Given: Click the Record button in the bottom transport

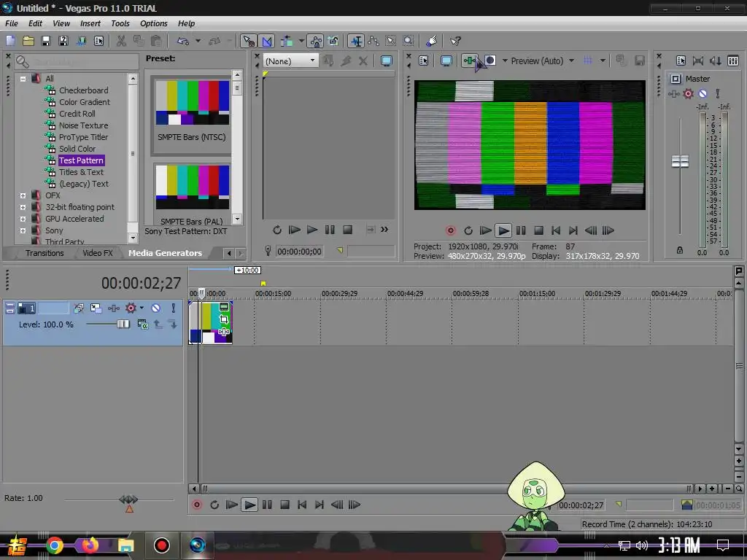Looking at the screenshot, I should (197, 505).
